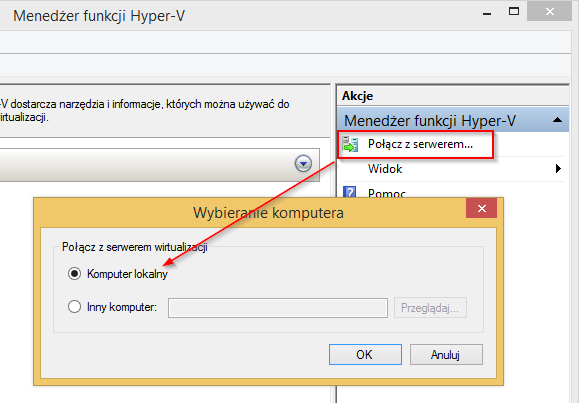
Task: Click the Pomoc question mark icon
Action: pyautogui.click(x=349, y=192)
